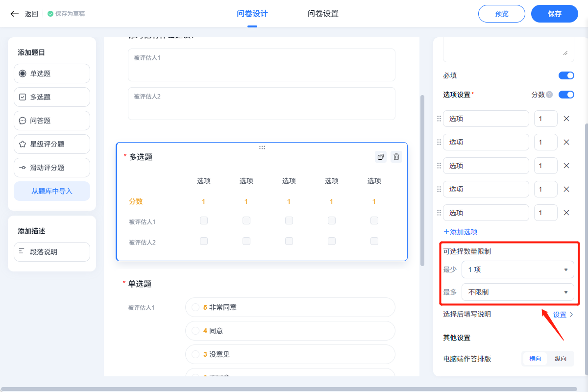Image resolution: width=588 pixels, height=392 pixels.
Task: Switch to the 问卷设计 tab
Action: (x=252, y=14)
